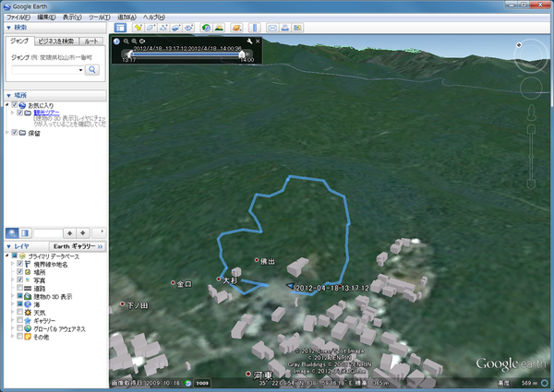Click the move joystick control

tap(531, 88)
